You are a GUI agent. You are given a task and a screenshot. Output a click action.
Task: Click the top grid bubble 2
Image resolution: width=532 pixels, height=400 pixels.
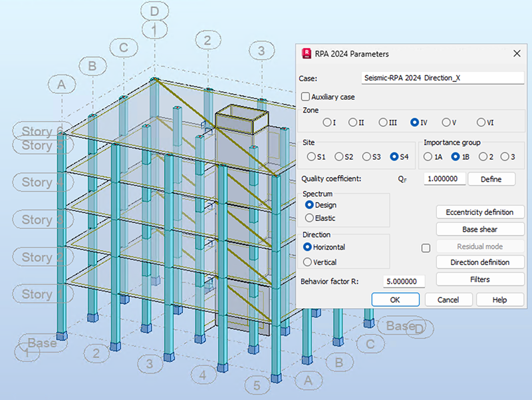click(x=207, y=40)
